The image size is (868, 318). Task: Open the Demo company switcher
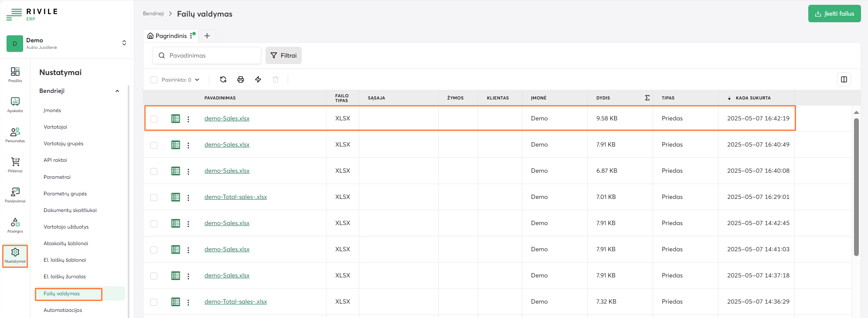tap(124, 43)
